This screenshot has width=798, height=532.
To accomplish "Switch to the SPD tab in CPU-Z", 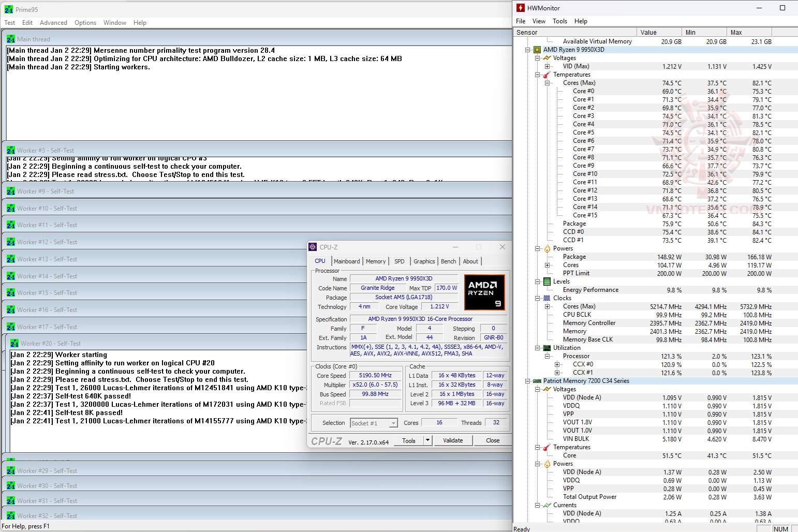I will (x=400, y=261).
